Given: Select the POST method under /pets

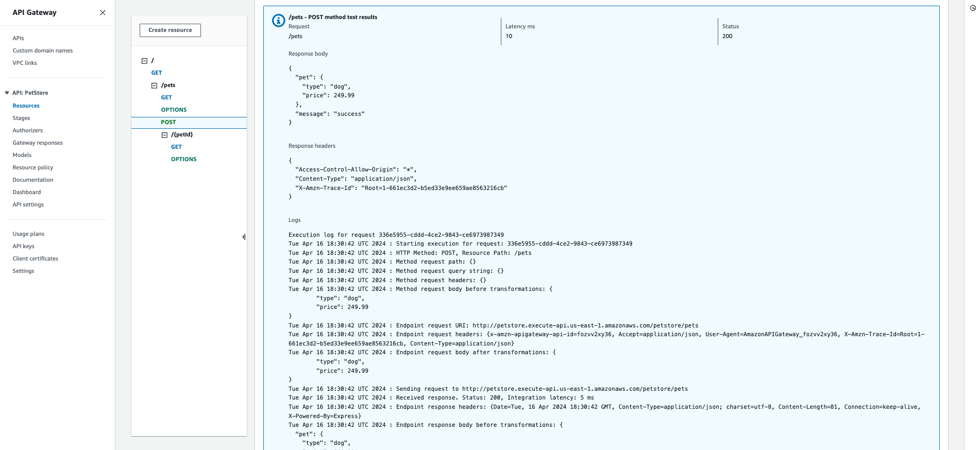Looking at the screenshot, I should pyautogui.click(x=168, y=122).
